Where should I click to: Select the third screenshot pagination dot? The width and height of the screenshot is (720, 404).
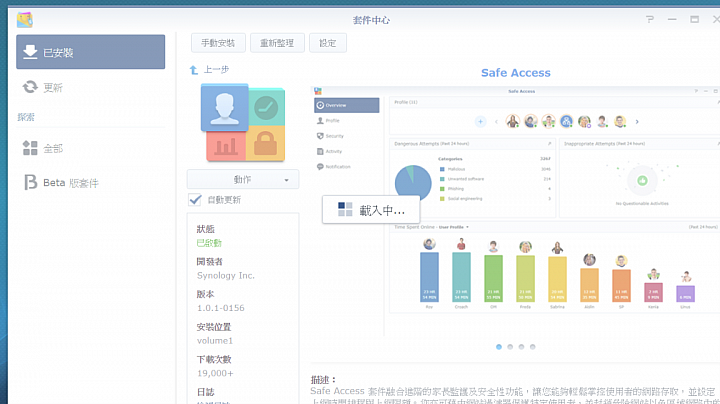522,347
